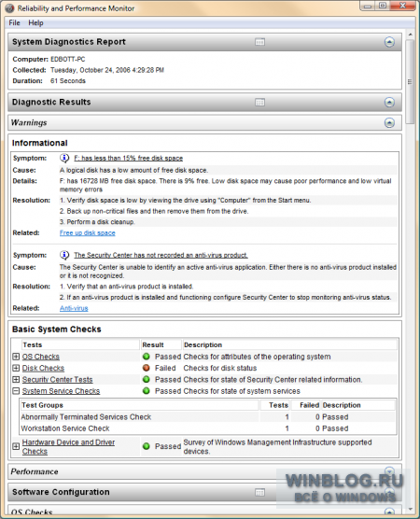Screen dimensions: 420x519
Task: Click the Description column header in Basic System Checks
Action: [289, 344]
